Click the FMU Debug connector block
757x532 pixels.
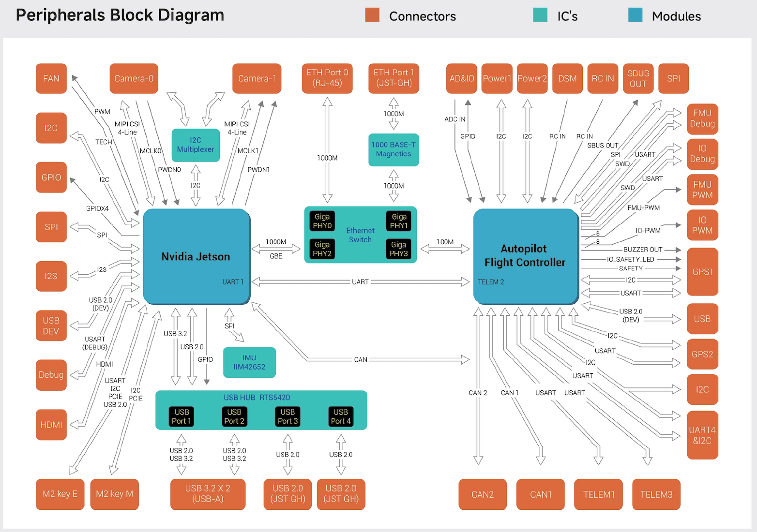click(703, 118)
